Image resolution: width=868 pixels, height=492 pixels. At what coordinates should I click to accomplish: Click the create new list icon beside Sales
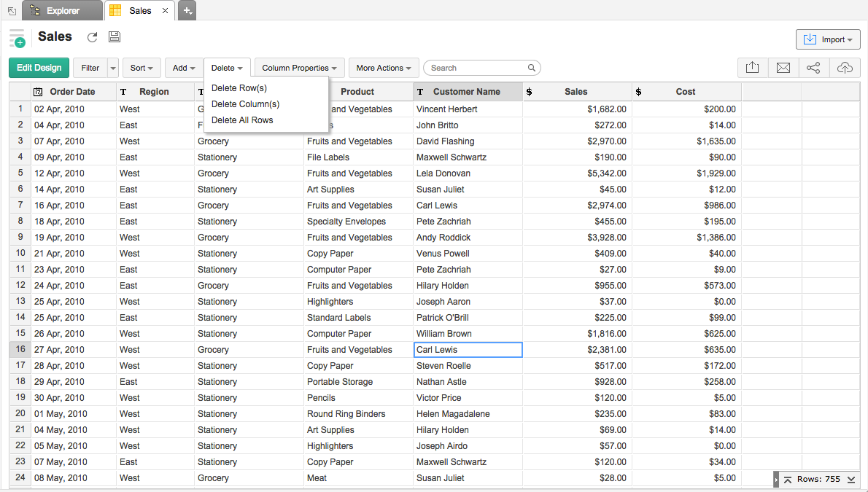coord(17,39)
